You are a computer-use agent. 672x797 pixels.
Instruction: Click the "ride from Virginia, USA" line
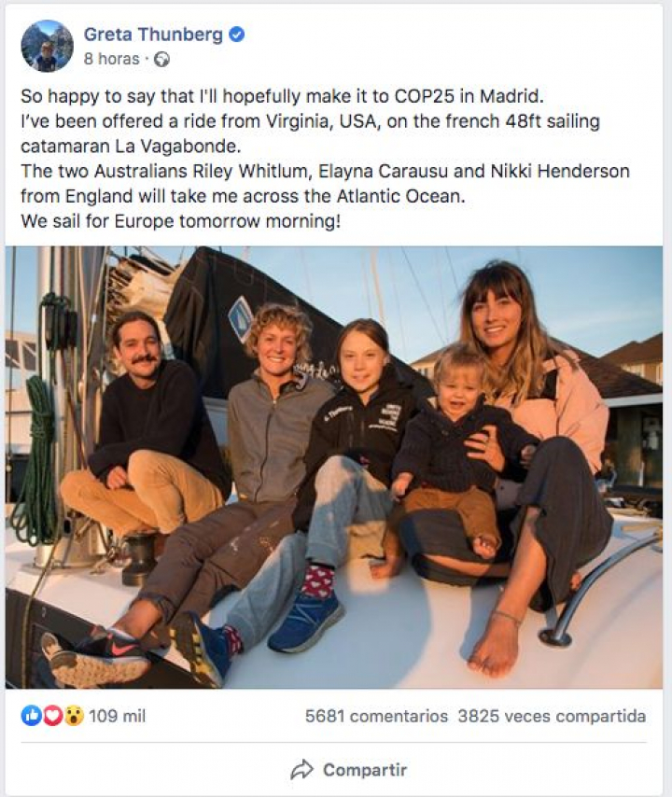310,122
